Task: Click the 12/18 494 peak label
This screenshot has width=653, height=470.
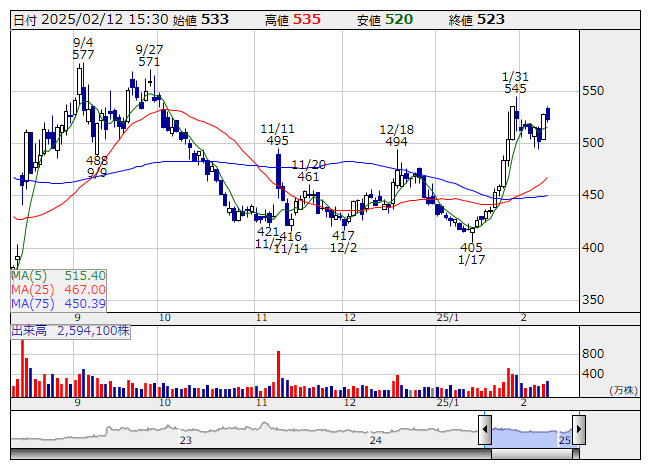Action: (x=396, y=136)
